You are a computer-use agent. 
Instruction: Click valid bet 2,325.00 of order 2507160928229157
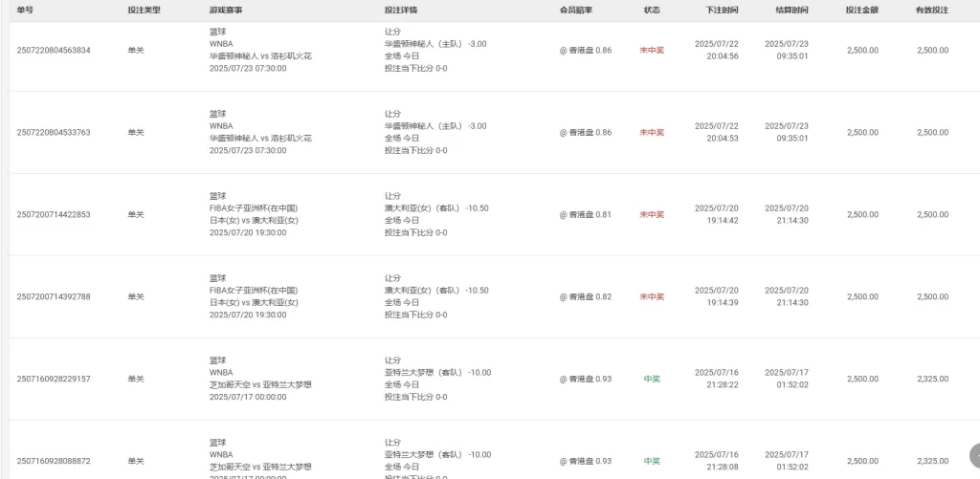(932, 379)
